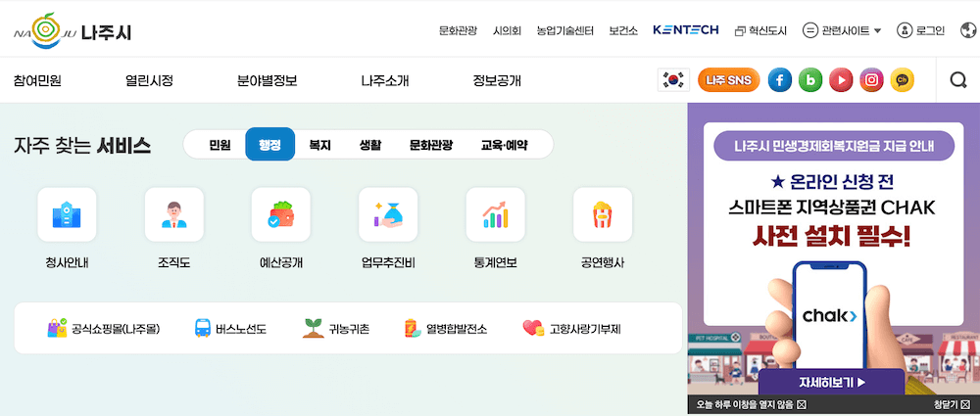Click the 나주 SNS orange button
Screen dimensions: 980x416
pos(729,80)
